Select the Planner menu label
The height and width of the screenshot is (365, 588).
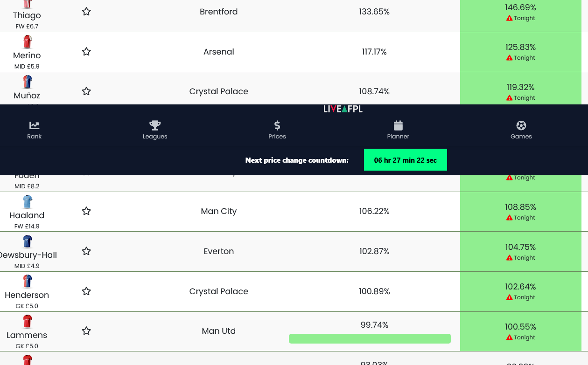tap(398, 137)
